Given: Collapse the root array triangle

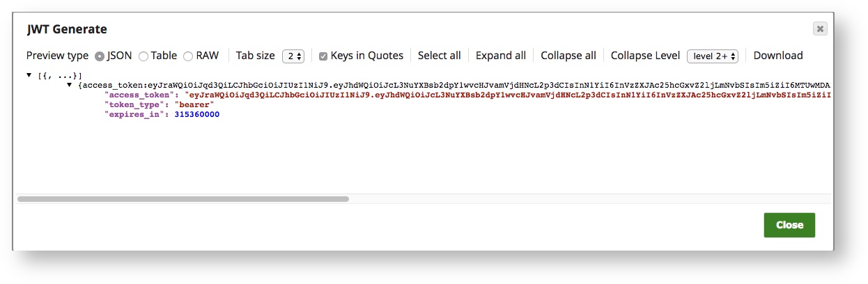Looking at the screenshot, I should (x=29, y=74).
